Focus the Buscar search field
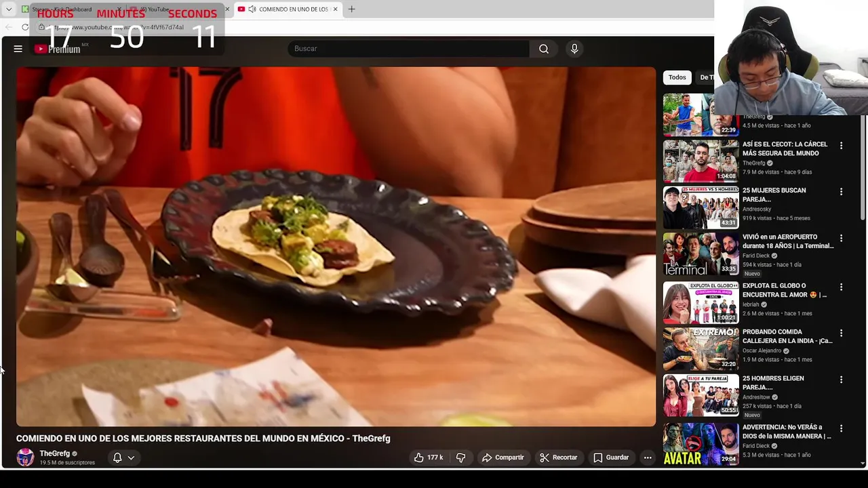868x488 pixels. pos(409,49)
